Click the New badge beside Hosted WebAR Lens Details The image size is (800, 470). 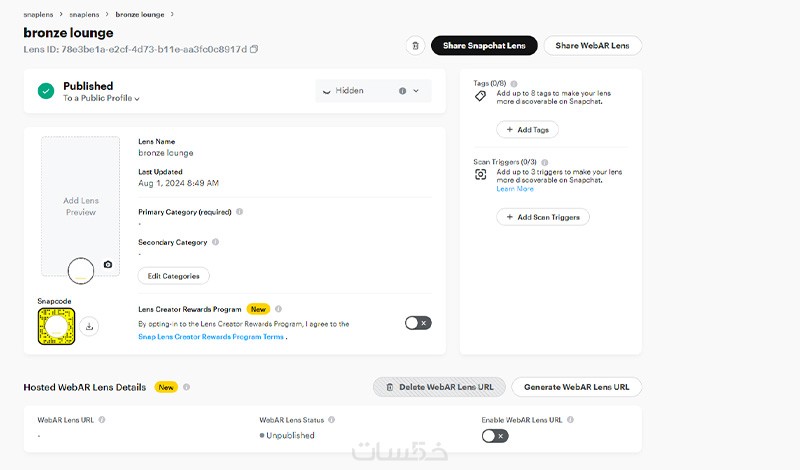[166, 387]
